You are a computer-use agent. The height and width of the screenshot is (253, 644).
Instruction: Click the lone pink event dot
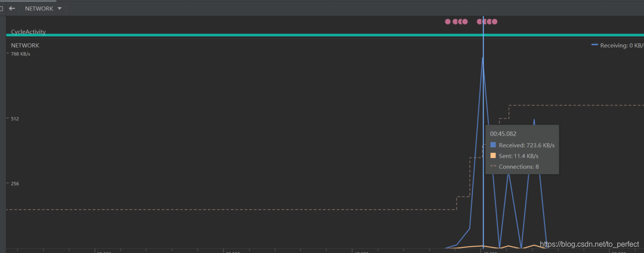point(448,21)
